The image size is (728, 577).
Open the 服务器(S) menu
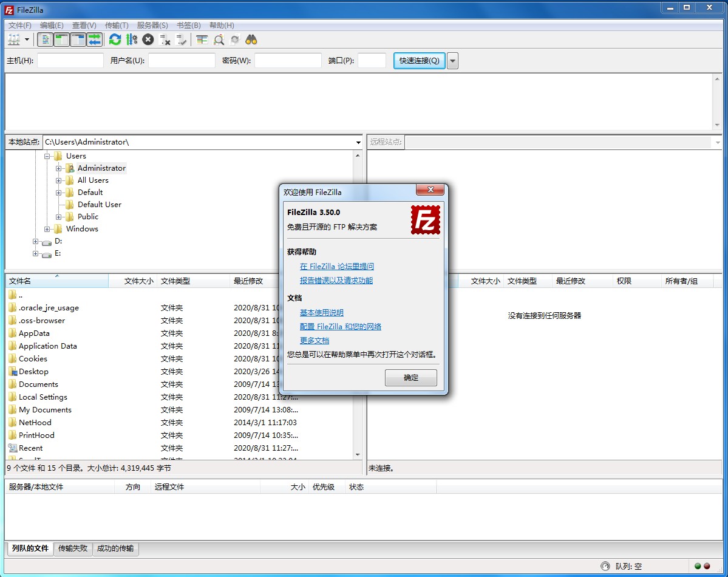point(152,25)
